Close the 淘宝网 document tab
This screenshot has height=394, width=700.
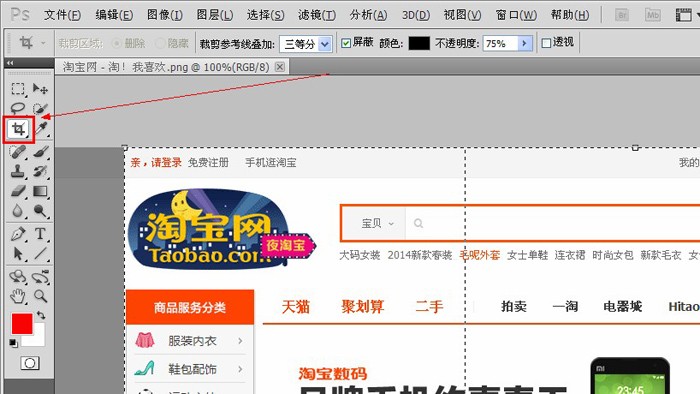coord(279,67)
